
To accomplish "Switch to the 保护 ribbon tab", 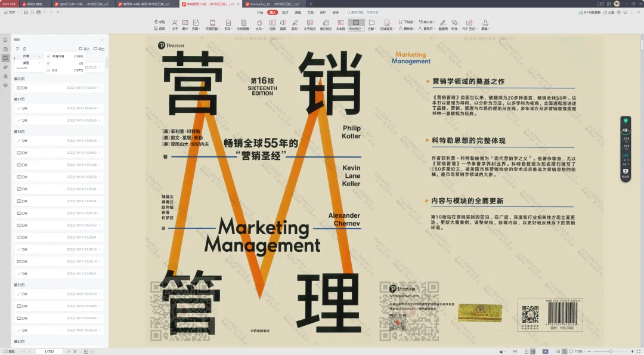I will click(323, 13).
